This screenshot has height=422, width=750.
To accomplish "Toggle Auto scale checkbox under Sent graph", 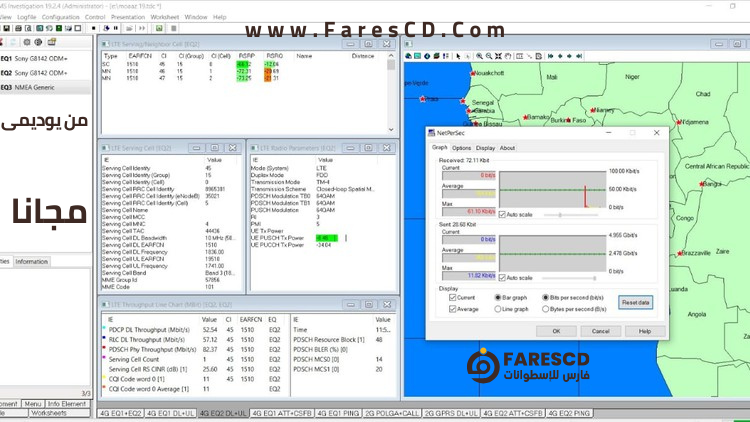I will (x=502, y=278).
